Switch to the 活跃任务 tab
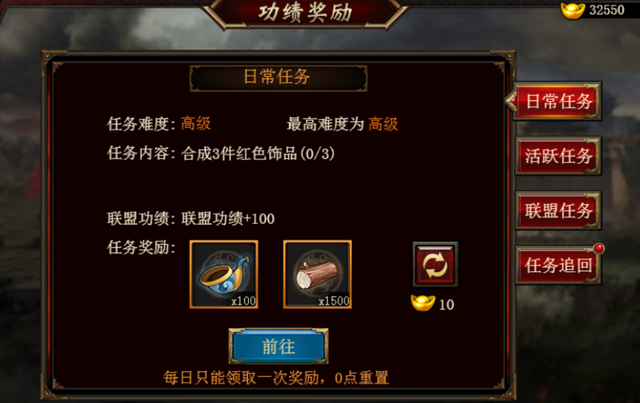Screen dimensions: 640x403 [x=558, y=156]
